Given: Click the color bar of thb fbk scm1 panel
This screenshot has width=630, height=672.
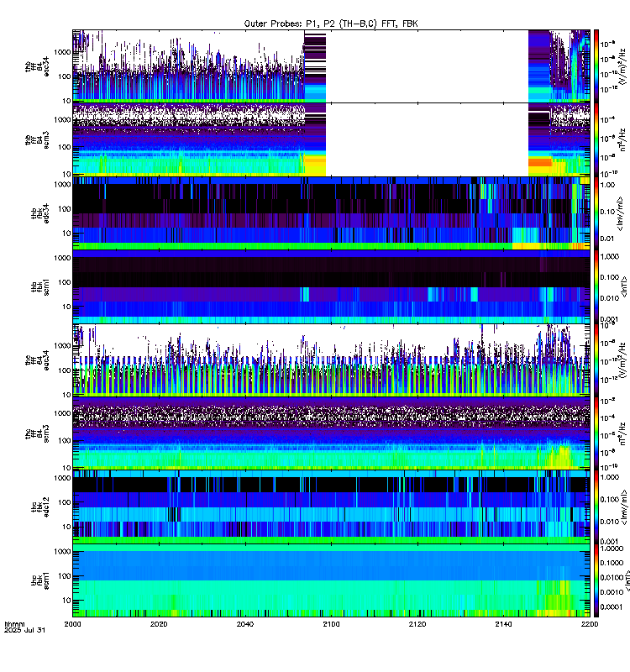Looking at the screenshot, I should pos(596,286).
